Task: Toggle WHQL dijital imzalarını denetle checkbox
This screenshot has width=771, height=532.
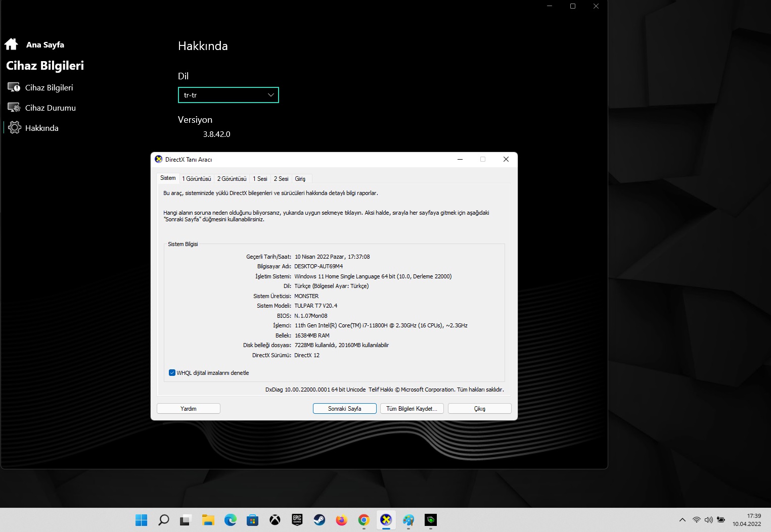Action: pos(172,373)
